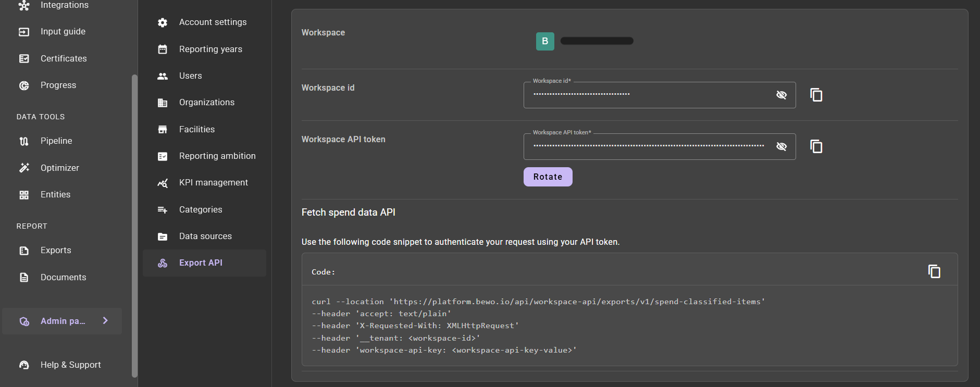The width and height of the screenshot is (980, 387).
Task: Click the sidebar vertical scrollbar
Action: point(134,226)
